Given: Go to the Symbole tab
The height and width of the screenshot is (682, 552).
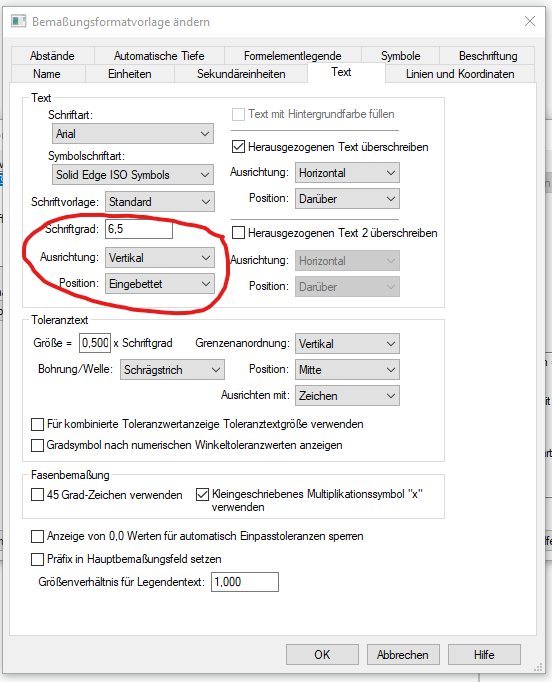Looking at the screenshot, I should (x=400, y=56).
